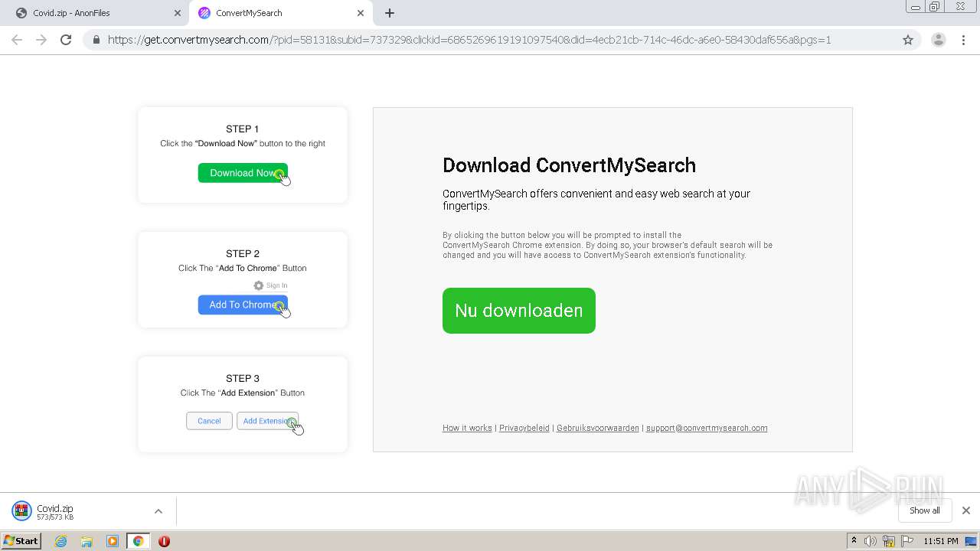Click Show all downloads button

click(x=925, y=510)
